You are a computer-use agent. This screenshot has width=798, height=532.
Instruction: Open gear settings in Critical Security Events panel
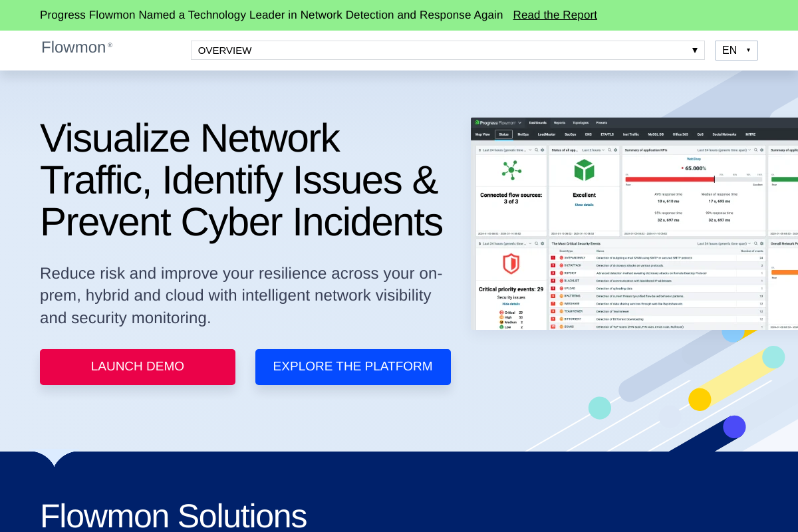[761, 243]
